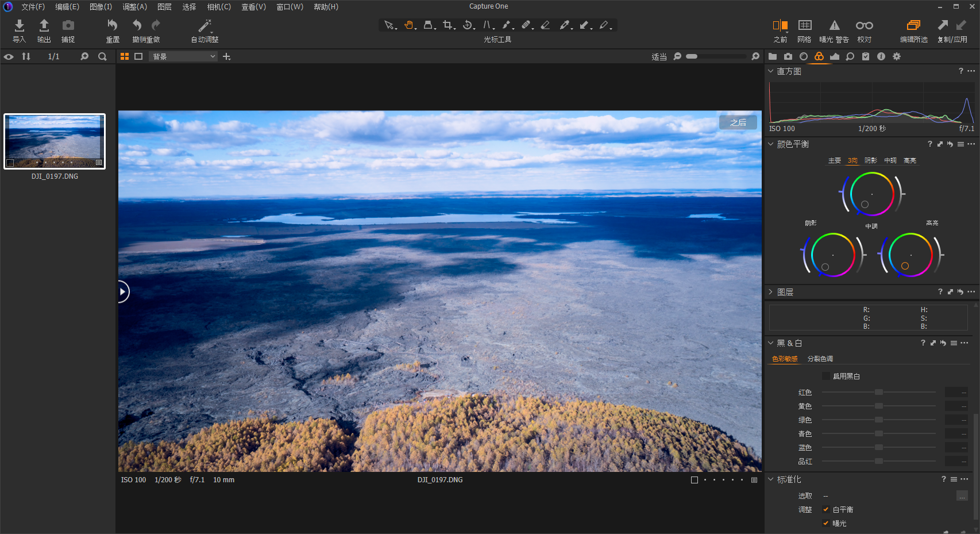Image resolution: width=980 pixels, height=534 pixels.
Task: Select the Annotation pencil tool
Action: (604, 25)
